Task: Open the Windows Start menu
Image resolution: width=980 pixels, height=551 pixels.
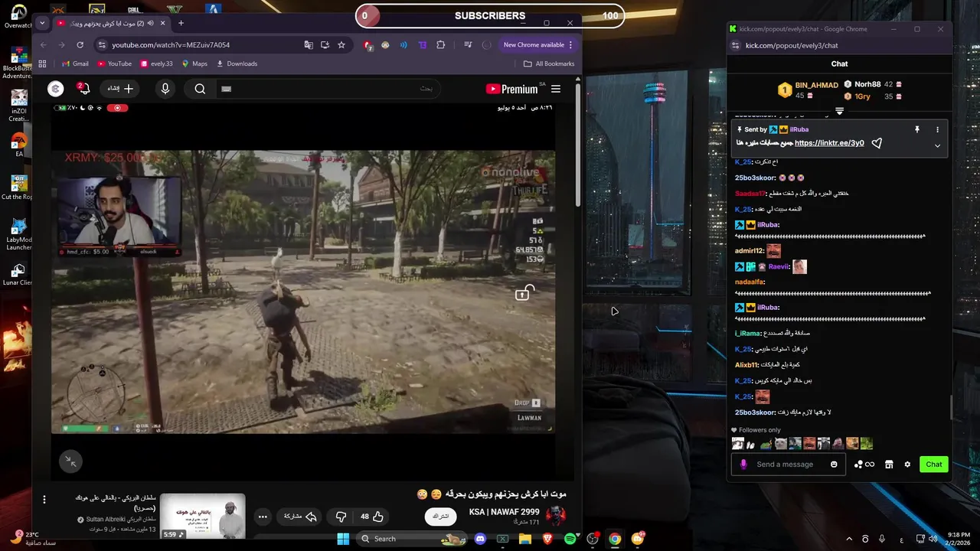Action: coord(343,539)
